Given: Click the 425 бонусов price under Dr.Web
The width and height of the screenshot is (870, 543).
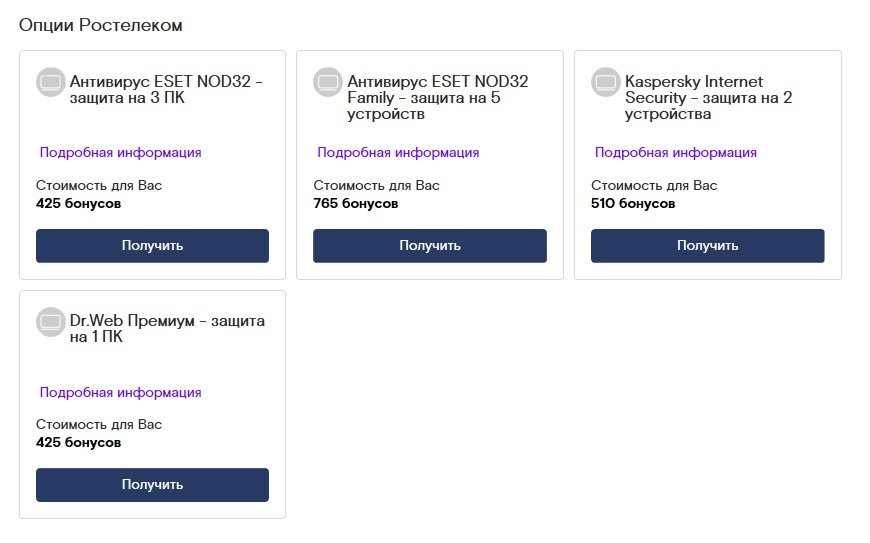Looking at the screenshot, I should point(78,443).
